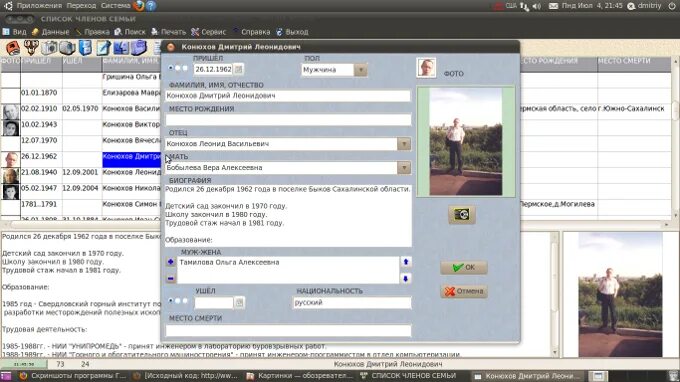Move spouse up with the up arrow
The width and height of the screenshot is (680, 382).
click(x=406, y=262)
